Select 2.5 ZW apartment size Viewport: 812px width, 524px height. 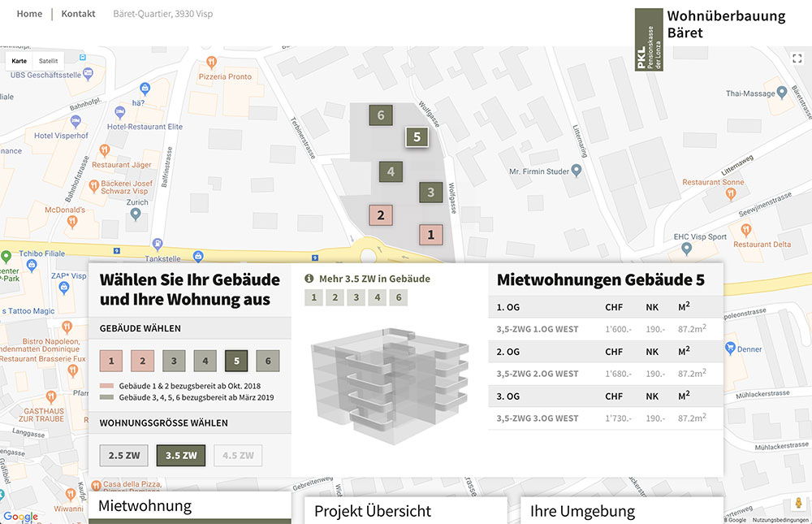tap(123, 456)
